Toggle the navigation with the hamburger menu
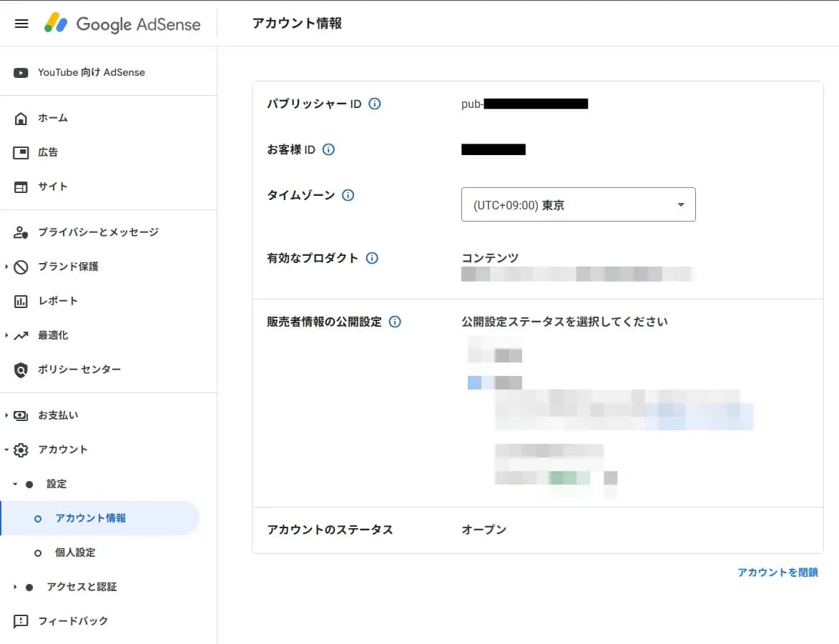This screenshot has height=644, width=839. tap(21, 23)
